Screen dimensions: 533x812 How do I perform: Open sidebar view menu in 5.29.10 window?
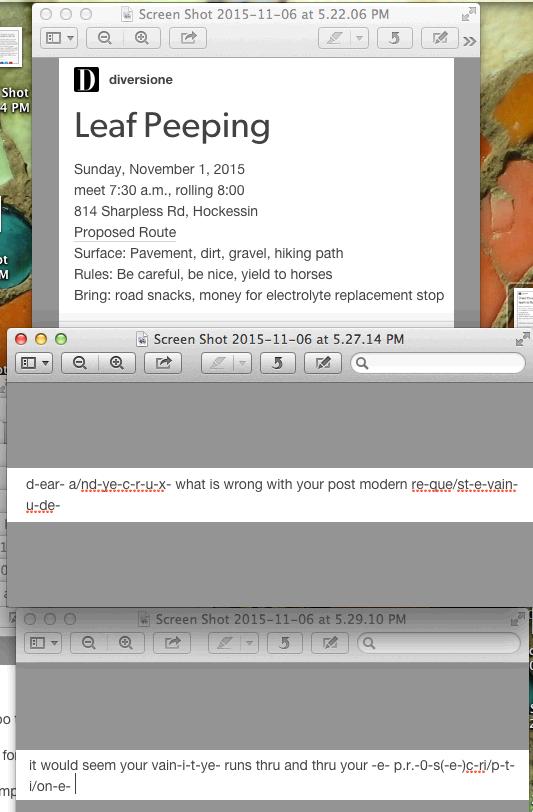coord(43,643)
